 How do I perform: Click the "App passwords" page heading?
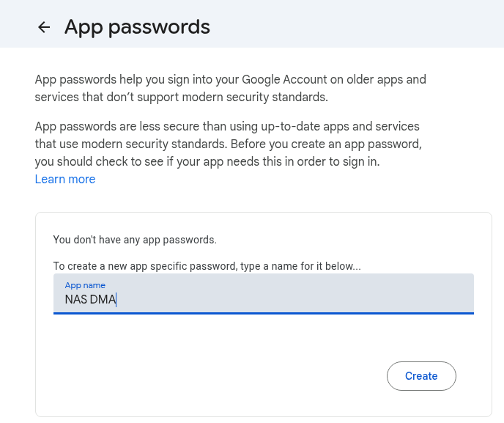point(137,27)
